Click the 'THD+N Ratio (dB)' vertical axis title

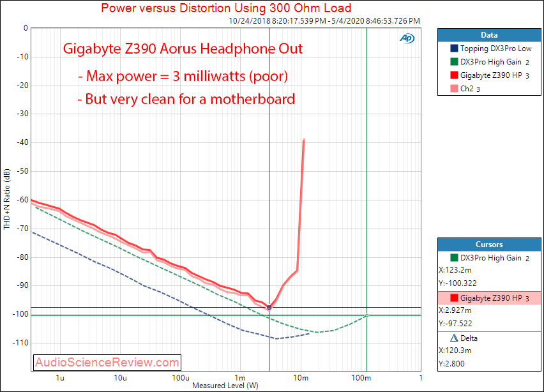pyautogui.click(x=7, y=199)
